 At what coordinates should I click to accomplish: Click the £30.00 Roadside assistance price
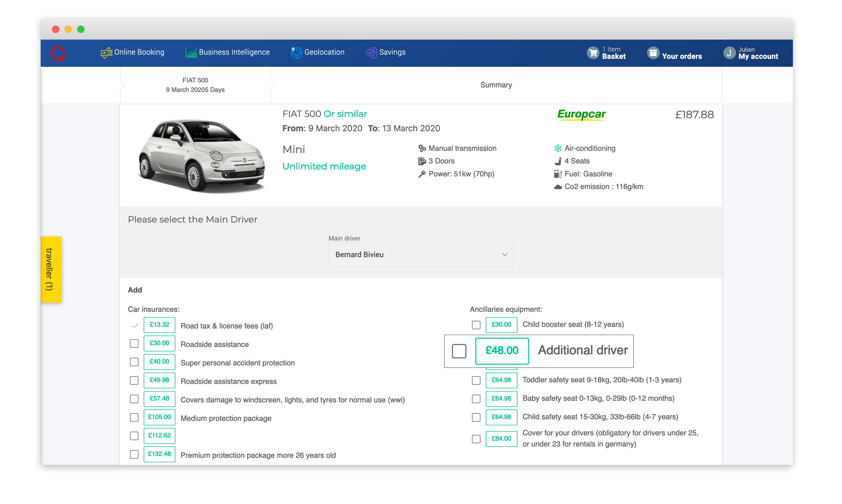tap(159, 343)
